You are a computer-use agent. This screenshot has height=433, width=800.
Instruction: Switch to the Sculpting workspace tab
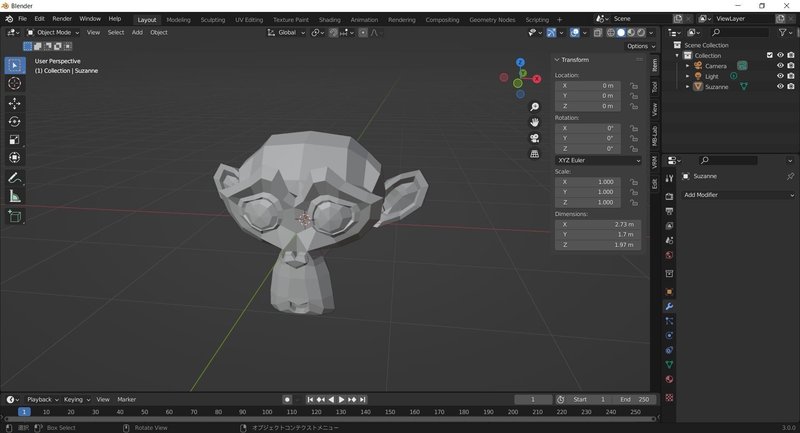[213, 20]
